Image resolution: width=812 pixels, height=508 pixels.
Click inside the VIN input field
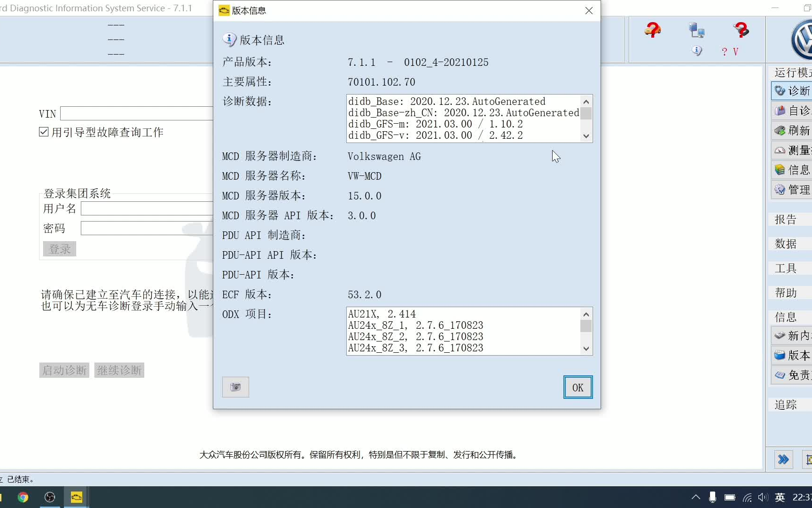coord(136,113)
